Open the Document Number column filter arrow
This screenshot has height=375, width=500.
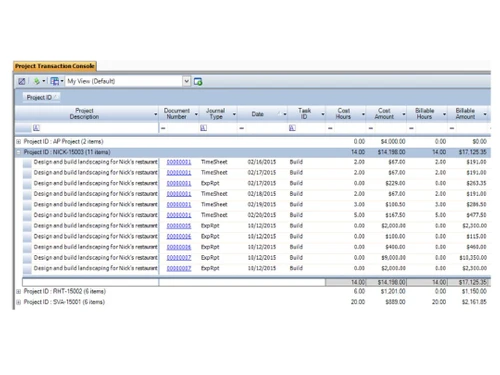point(196,114)
